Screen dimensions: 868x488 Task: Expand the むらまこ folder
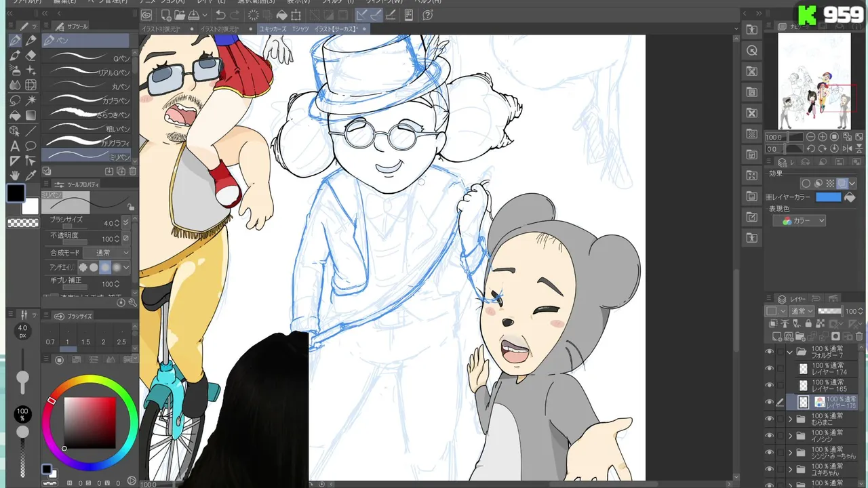click(x=789, y=420)
